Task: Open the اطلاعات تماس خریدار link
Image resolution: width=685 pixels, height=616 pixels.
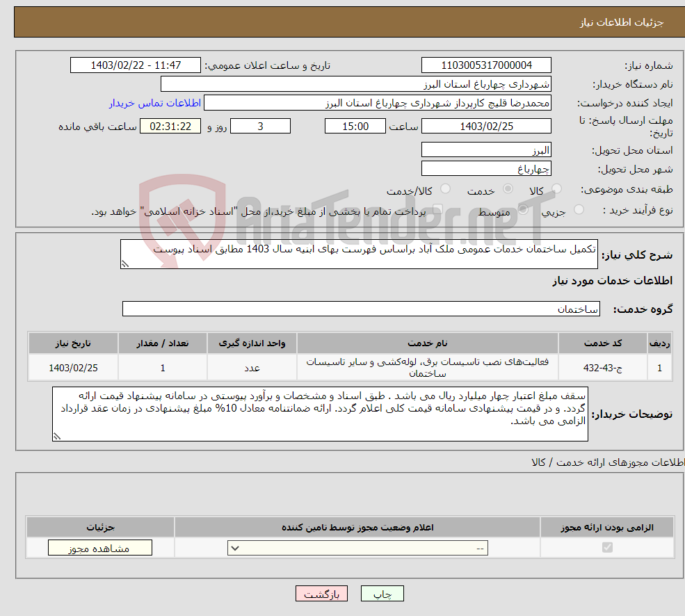Action: (x=155, y=103)
